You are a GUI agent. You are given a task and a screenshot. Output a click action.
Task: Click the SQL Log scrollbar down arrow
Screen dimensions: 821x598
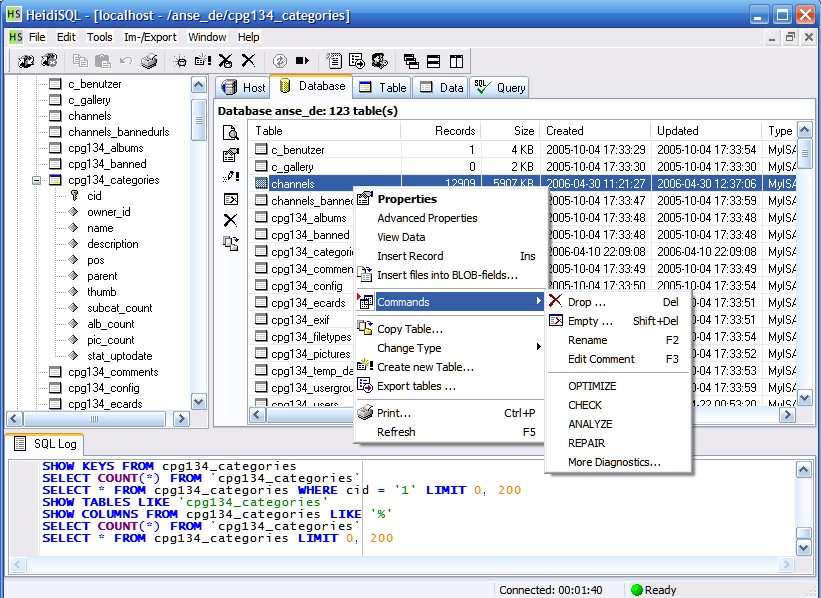(804, 549)
